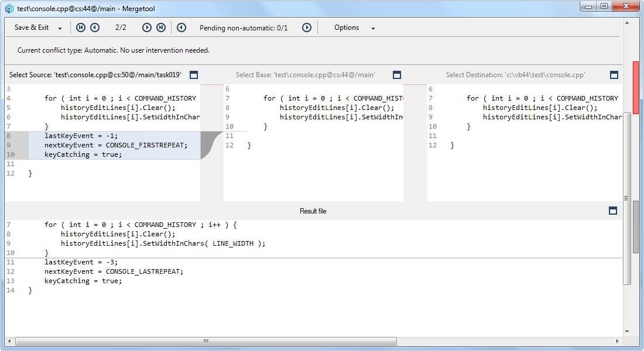The width and height of the screenshot is (644, 351).
Task: Click the 'Current conflict type: Automatic' message
Action: click(x=114, y=50)
